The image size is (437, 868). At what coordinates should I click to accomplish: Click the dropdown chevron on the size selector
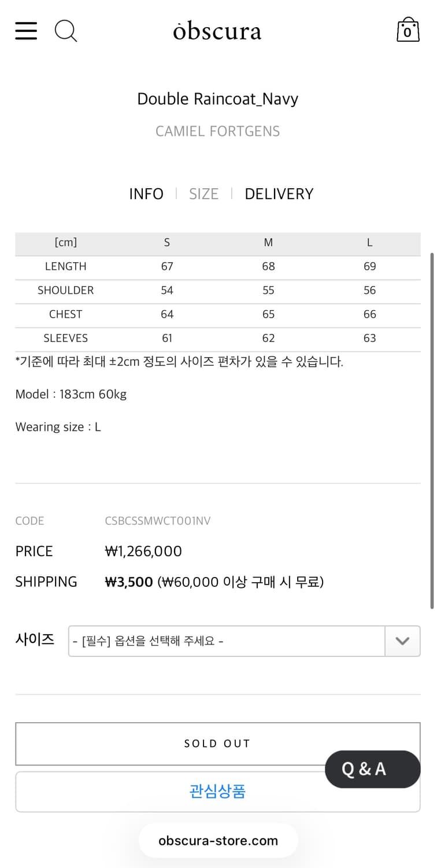[402, 641]
